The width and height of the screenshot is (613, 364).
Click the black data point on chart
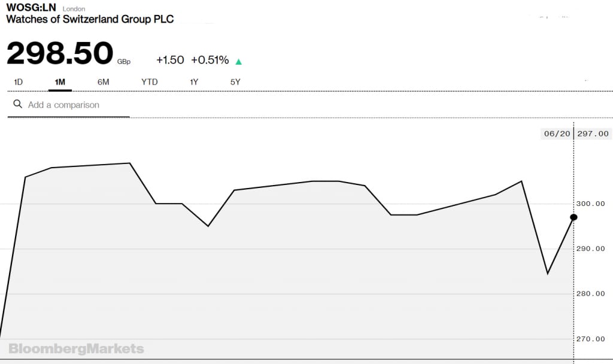point(573,217)
